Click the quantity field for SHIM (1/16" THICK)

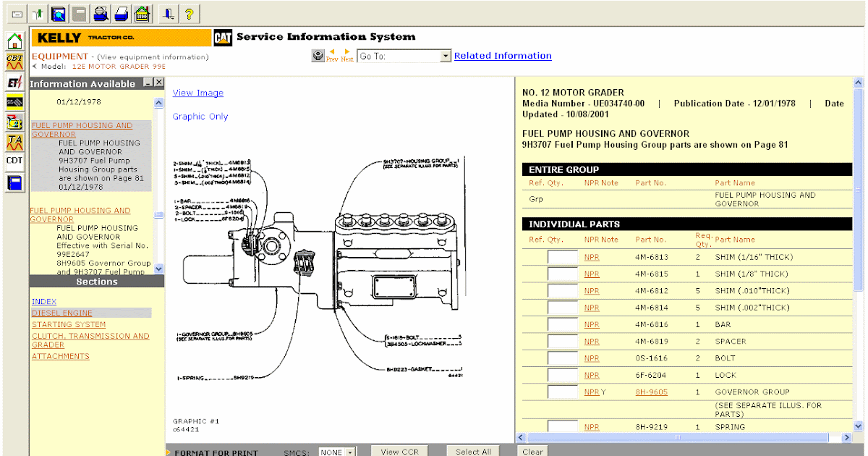(562, 257)
